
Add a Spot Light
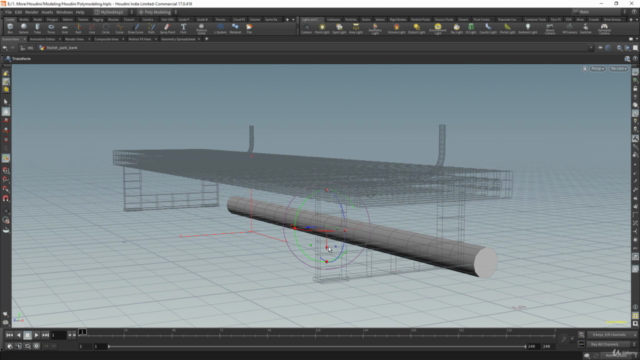pyautogui.click(x=339, y=28)
